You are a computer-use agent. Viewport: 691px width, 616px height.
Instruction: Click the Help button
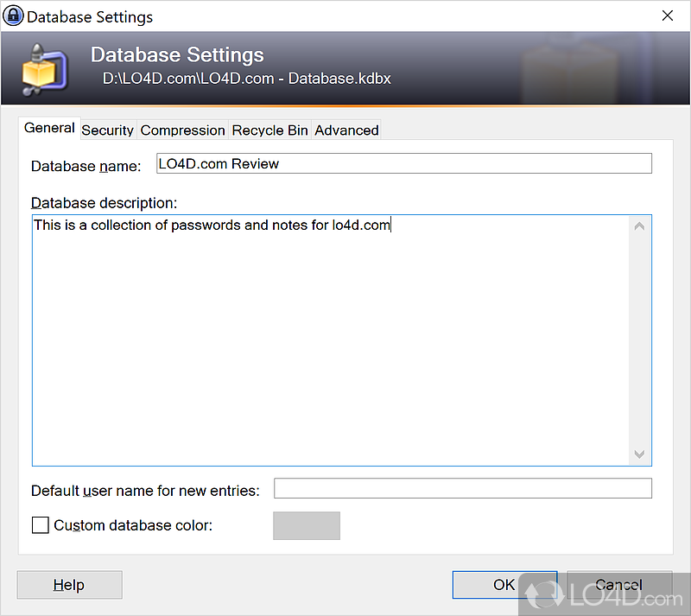click(70, 585)
